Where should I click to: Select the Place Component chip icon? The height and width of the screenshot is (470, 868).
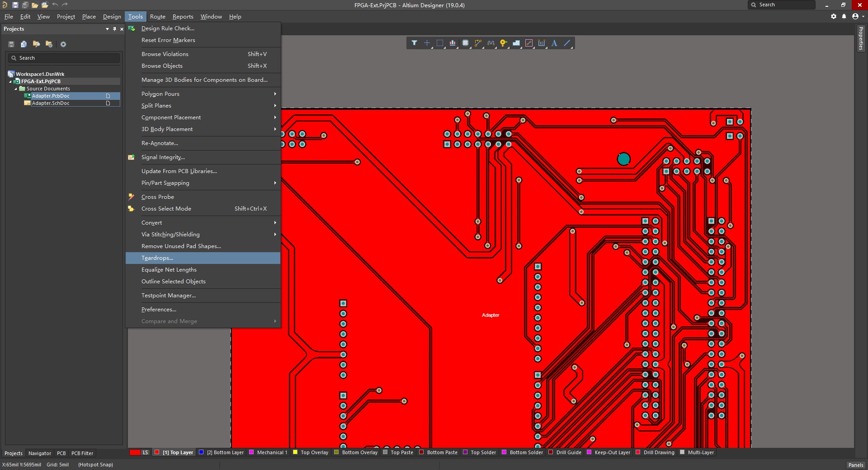pyautogui.click(x=465, y=43)
